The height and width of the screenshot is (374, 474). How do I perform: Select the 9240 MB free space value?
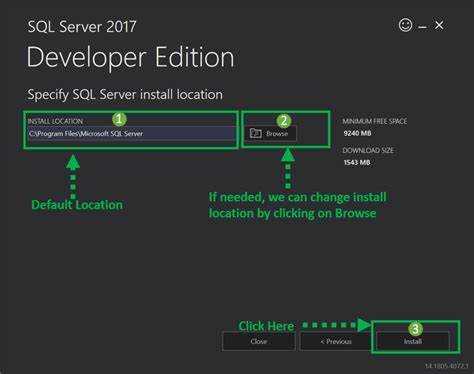pos(357,133)
